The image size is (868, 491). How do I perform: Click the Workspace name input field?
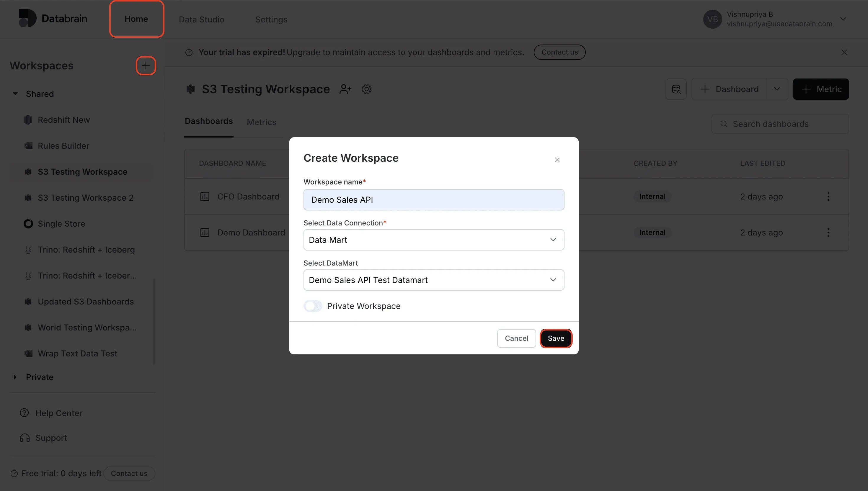click(x=434, y=200)
